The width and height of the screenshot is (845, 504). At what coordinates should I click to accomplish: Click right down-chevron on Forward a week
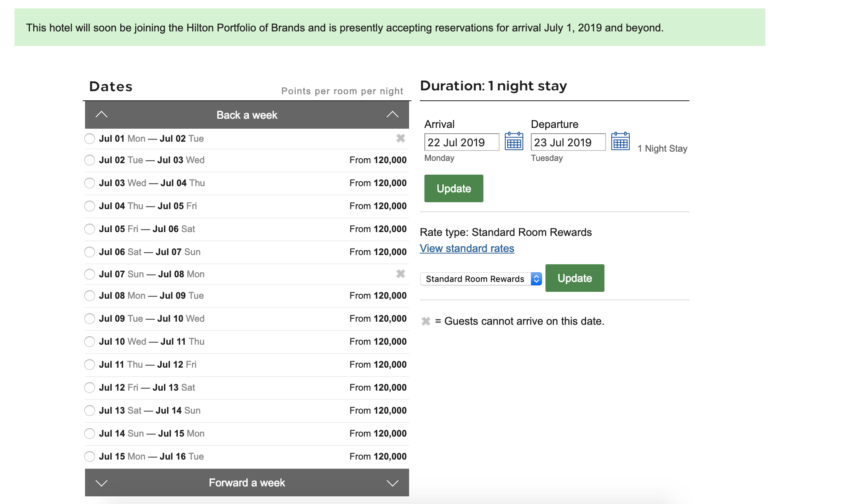(x=392, y=483)
